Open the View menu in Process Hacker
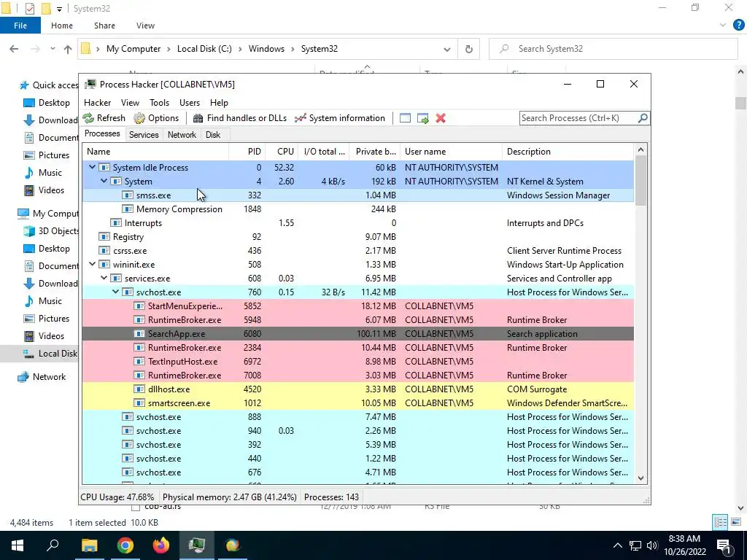The width and height of the screenshot is (747, 560). coord(130,103)
